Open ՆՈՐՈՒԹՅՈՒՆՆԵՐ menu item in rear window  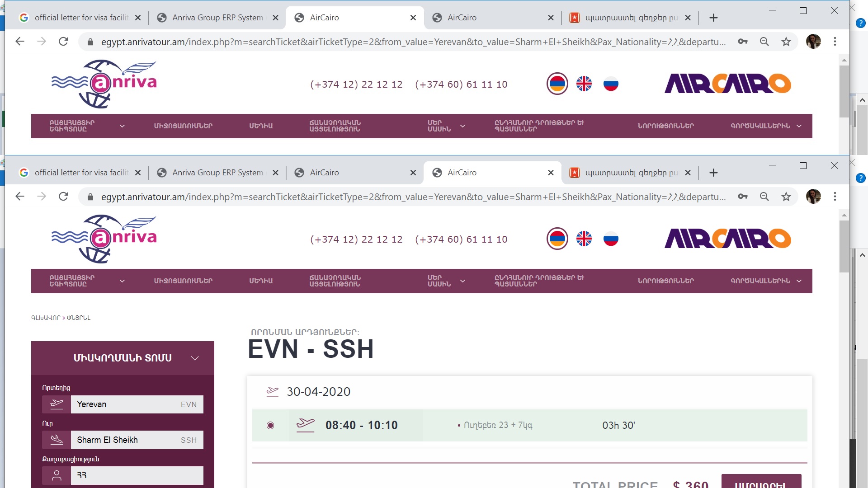(x=665, y=126)
